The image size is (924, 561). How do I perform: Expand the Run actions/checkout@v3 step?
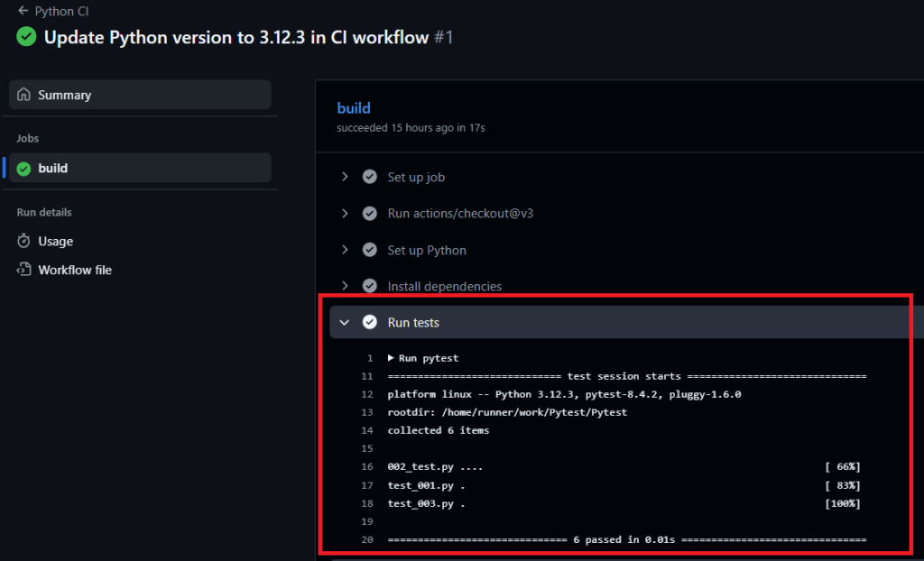point(345,214)
